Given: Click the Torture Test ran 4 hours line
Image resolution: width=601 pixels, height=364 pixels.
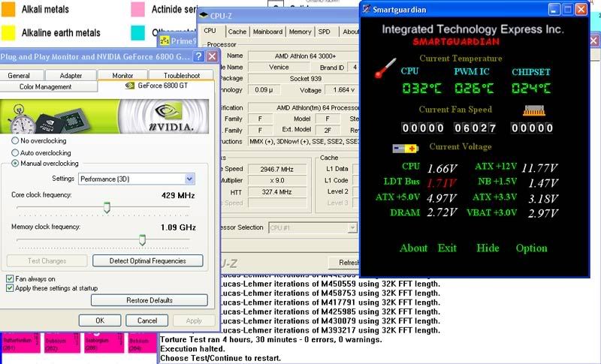Looking at the screenshot, I should [x=270, y=339].
